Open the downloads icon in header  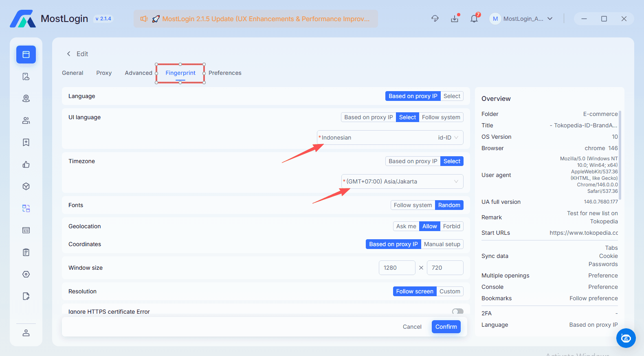pos(455,19)
